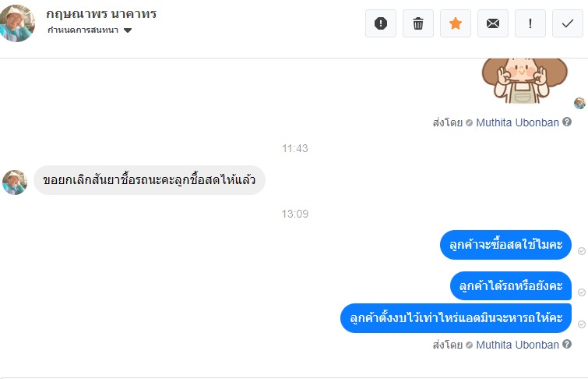
Task: Toggle the orange star follow-up icon
Action: [x=456, y=23]
